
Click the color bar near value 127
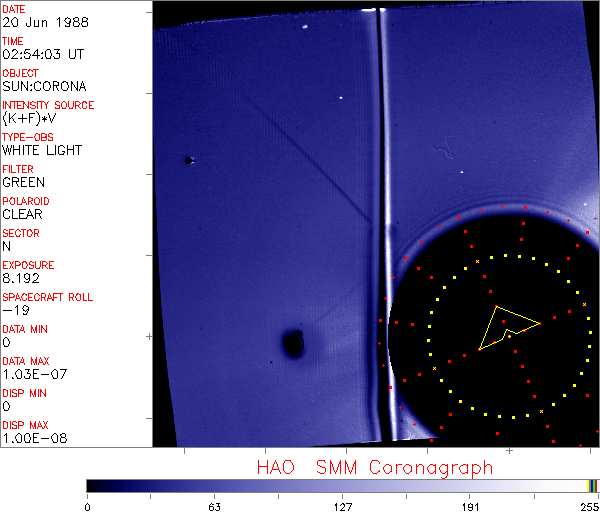click(x=342, y=485)
